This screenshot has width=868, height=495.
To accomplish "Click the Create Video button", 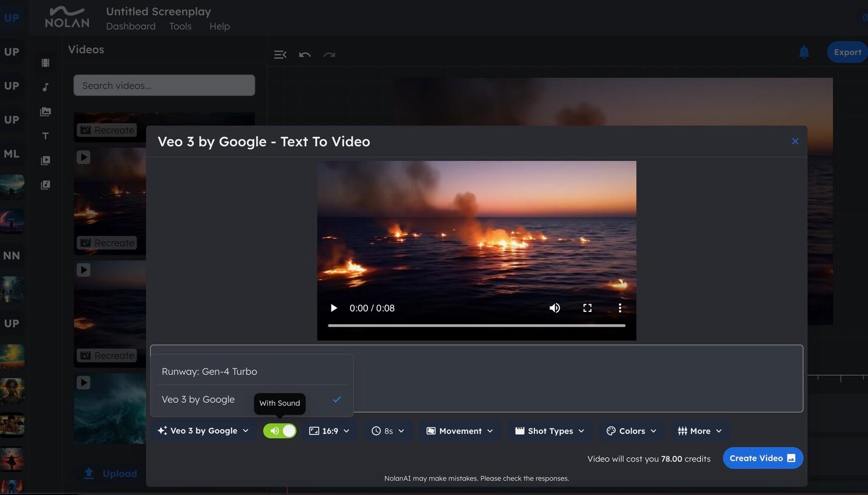I will point(762,458).
